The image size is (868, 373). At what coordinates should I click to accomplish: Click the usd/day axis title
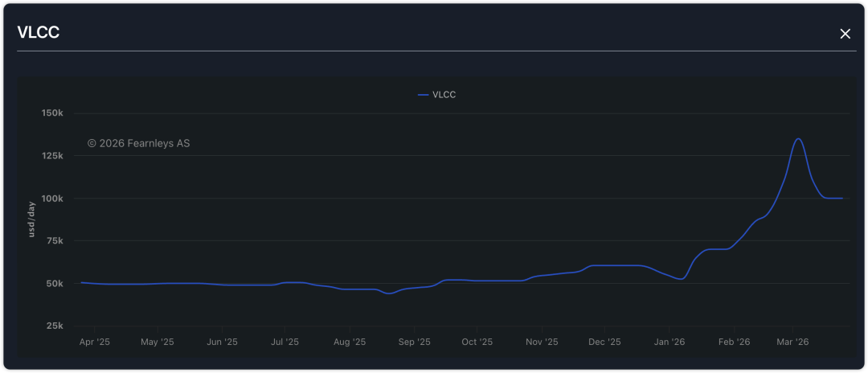coord(32,219)
